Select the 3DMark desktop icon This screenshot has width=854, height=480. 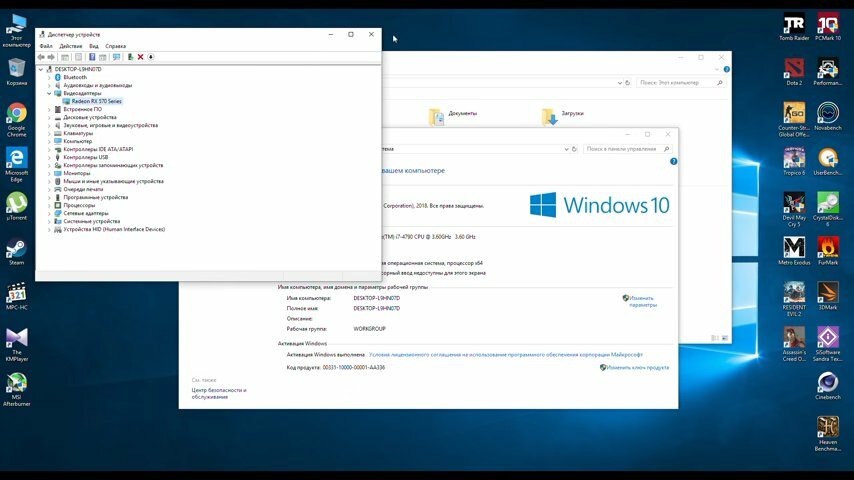point(828,296)
